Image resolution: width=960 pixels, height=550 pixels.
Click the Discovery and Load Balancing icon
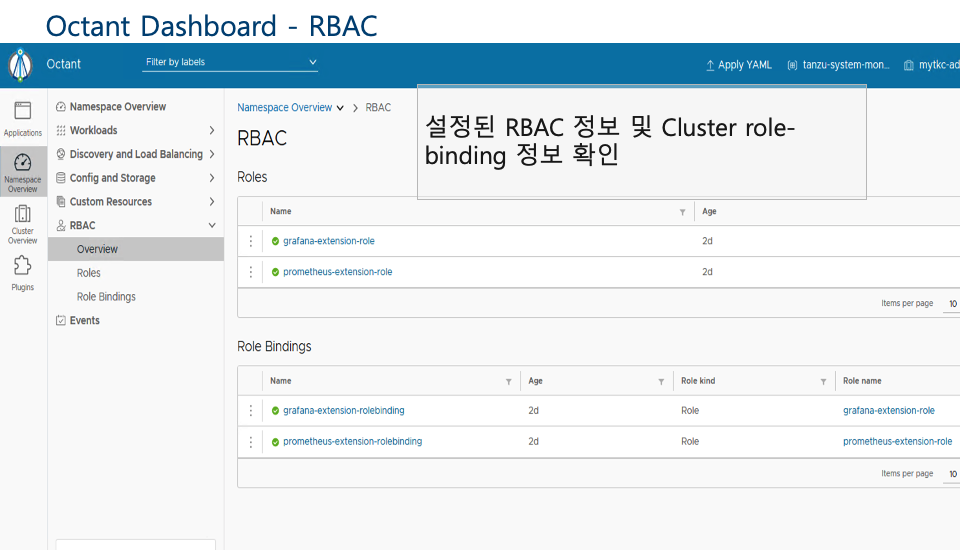(61, 154)
